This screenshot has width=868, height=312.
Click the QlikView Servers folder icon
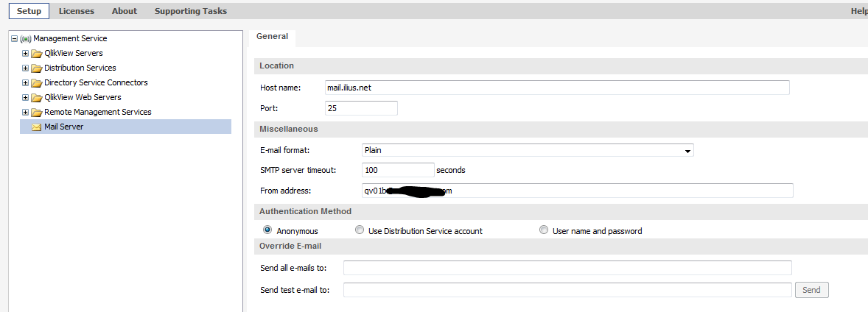pyautogui.click(x=36, y=53)
